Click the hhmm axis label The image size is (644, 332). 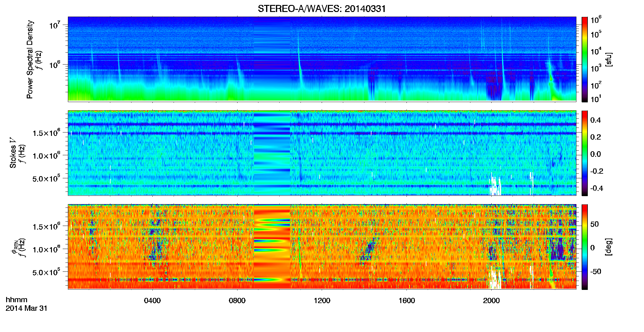[x=17, y=300]
